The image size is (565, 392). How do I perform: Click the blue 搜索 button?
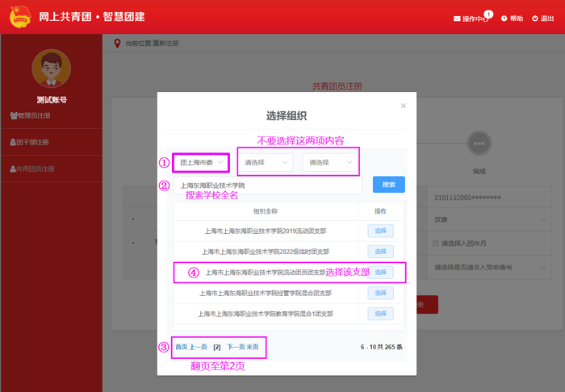(x=388, y=185)
